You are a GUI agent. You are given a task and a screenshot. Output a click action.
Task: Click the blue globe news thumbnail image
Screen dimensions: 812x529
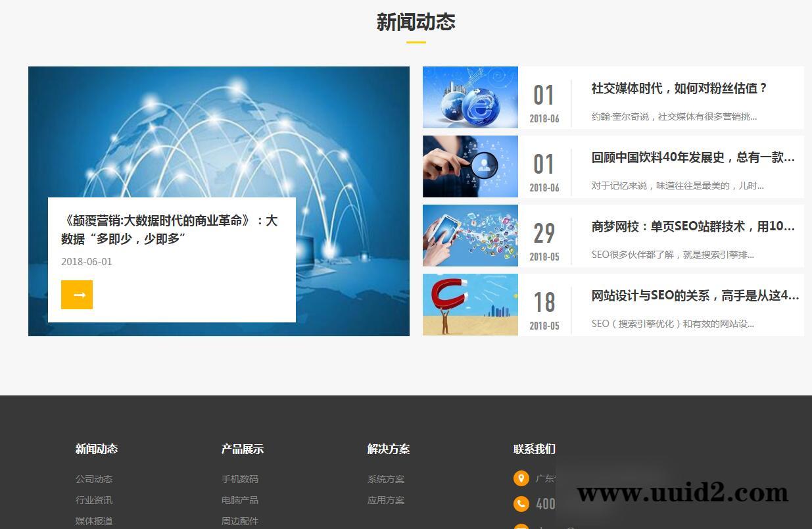470,97
